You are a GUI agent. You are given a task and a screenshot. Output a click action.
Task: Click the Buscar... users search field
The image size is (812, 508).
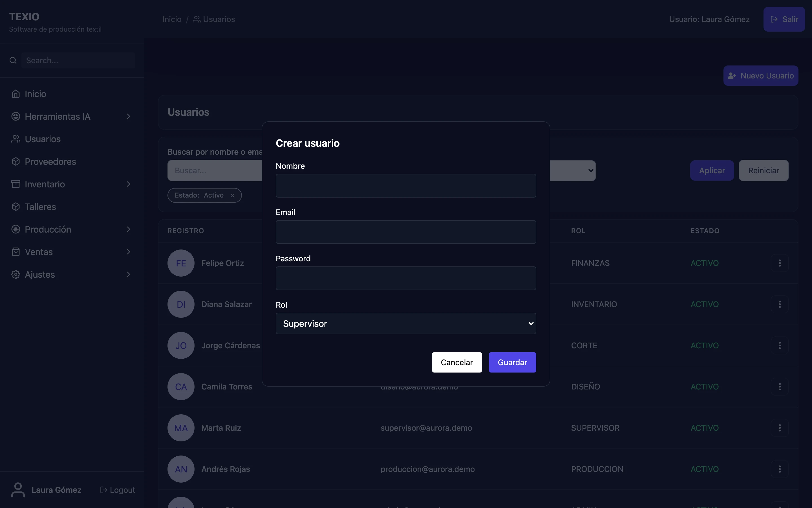(215, 171)
